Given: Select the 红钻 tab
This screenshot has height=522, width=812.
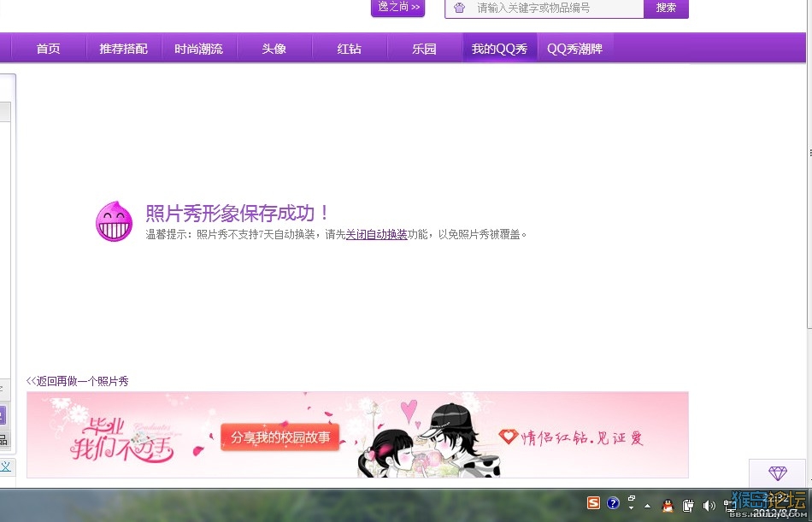Looking at the screenshot, I should [349, 49].
